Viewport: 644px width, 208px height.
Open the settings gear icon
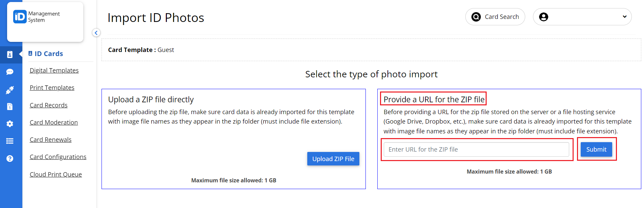[x=10, y=124]
